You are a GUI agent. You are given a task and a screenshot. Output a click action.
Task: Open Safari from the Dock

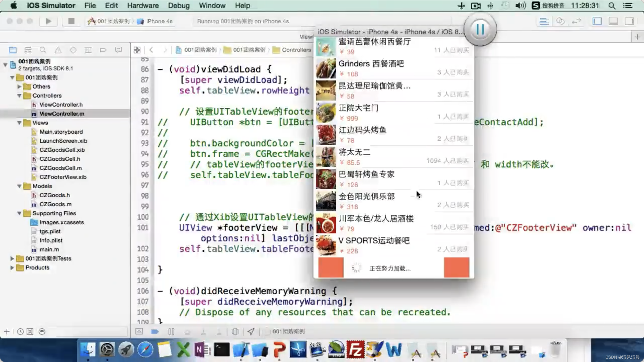pos(145,349)
